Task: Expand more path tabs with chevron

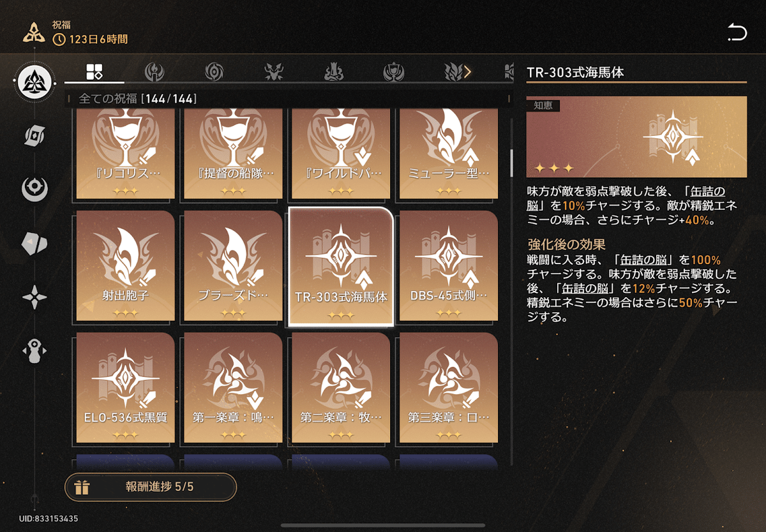Action: coord(467,71)
